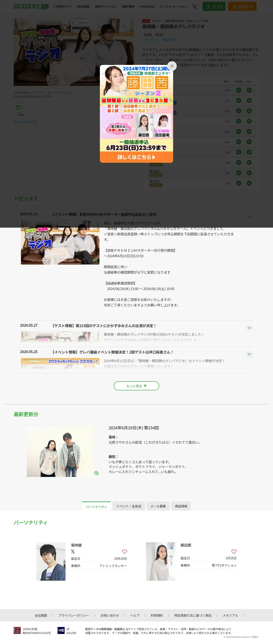Open the メモリアル footer link
Image resolution: width=273 pixels, height=644 pixels.
coord(230,616)
